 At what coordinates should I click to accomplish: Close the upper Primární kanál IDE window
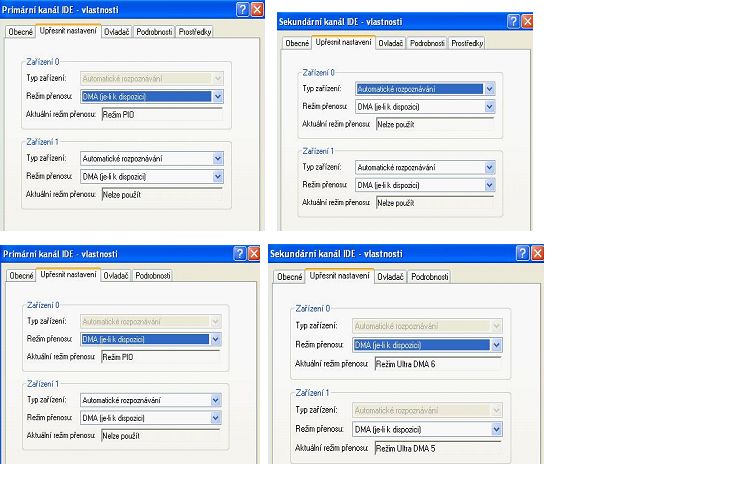[x=257, y=9]
